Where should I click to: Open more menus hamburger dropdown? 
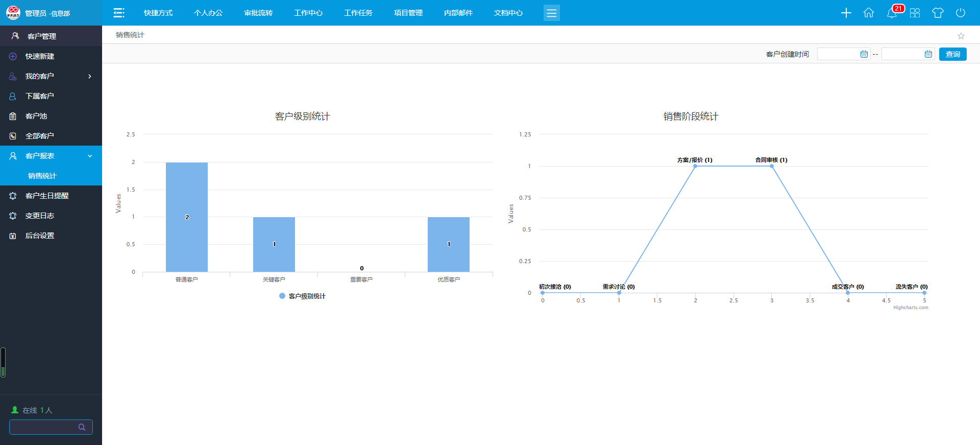551,13
